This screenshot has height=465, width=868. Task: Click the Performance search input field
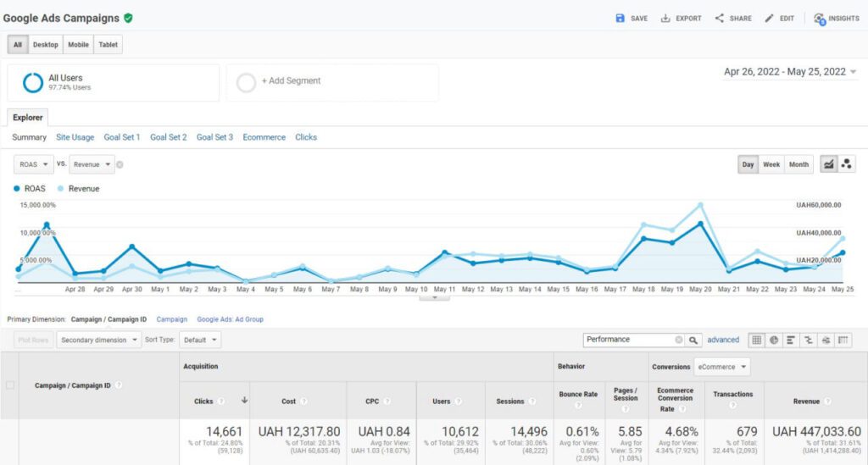[628, 340]
